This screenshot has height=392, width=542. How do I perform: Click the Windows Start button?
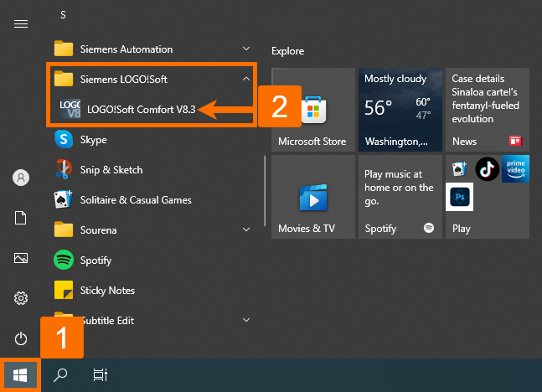[x=18, y=374]
